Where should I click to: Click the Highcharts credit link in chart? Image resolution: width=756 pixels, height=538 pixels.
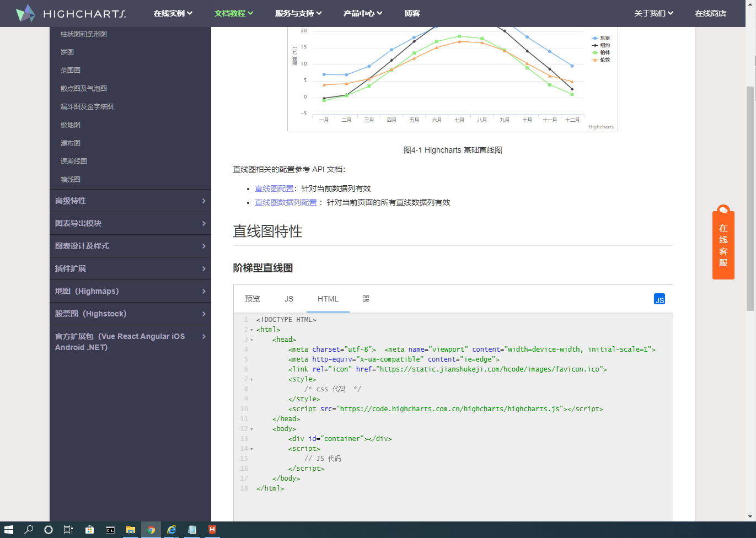[x=601, y=127]
